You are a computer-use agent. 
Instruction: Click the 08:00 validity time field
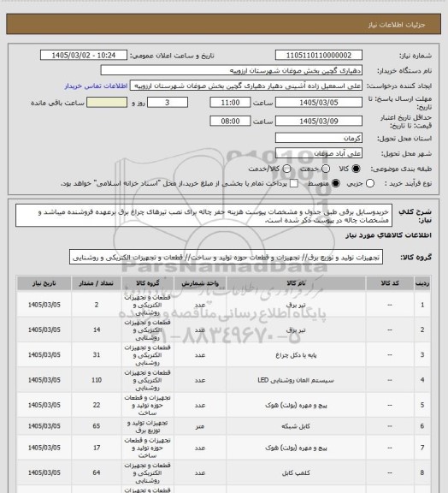(230, 121)
